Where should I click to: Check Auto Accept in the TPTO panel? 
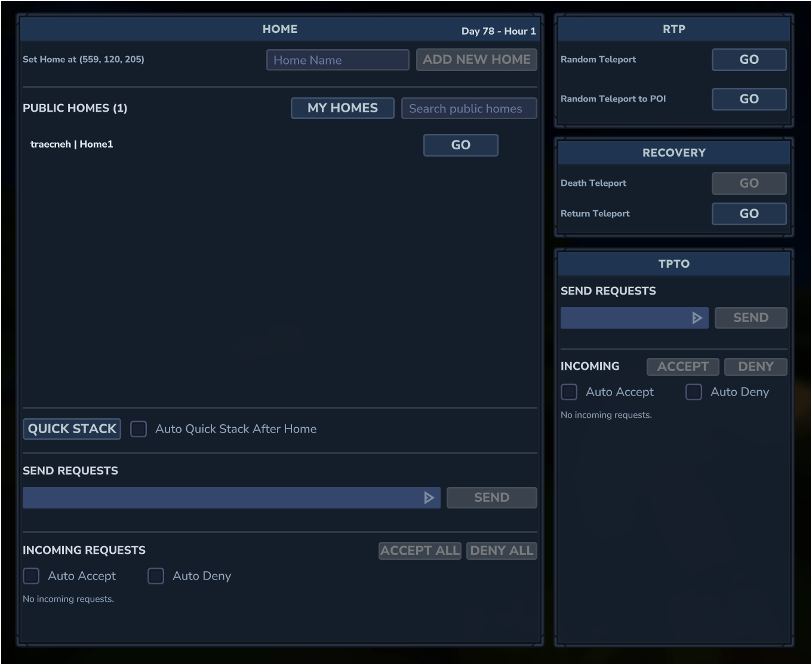(x=569, y=392)
